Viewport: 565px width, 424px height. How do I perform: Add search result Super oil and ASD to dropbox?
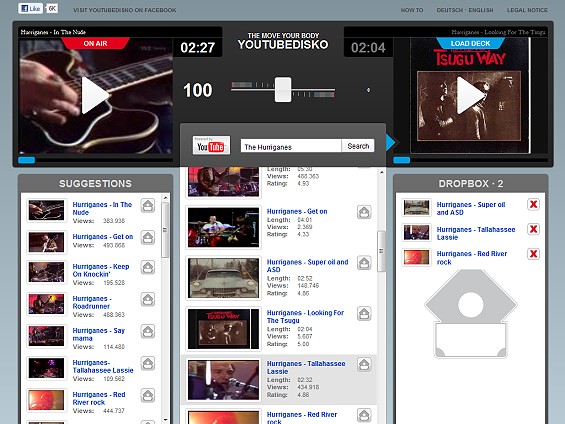[x=364, y=263]
